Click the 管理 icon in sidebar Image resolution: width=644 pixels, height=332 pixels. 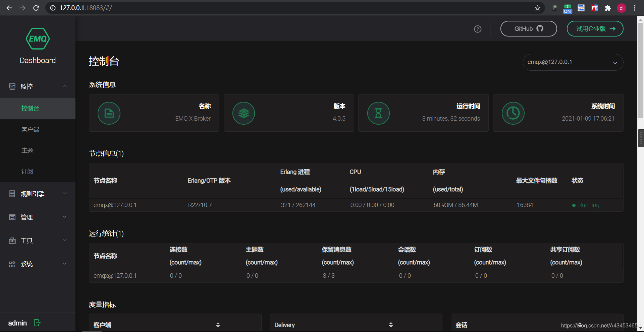tap(12, 217)
